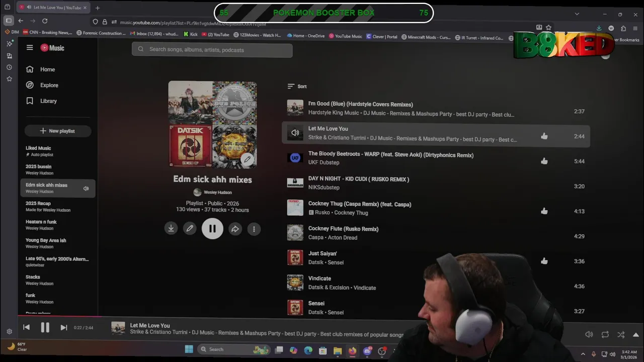Image resolution: width=644 pixels, height=362 pixels.
Task: Mute volume via player bar speaker icon
Action: click(x=589, y=334)
